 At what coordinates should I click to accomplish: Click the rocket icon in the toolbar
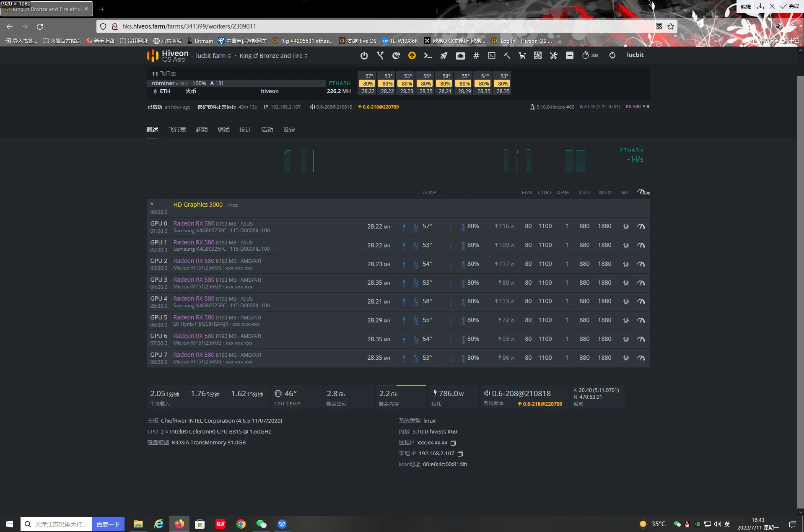(x=444, y=55)
